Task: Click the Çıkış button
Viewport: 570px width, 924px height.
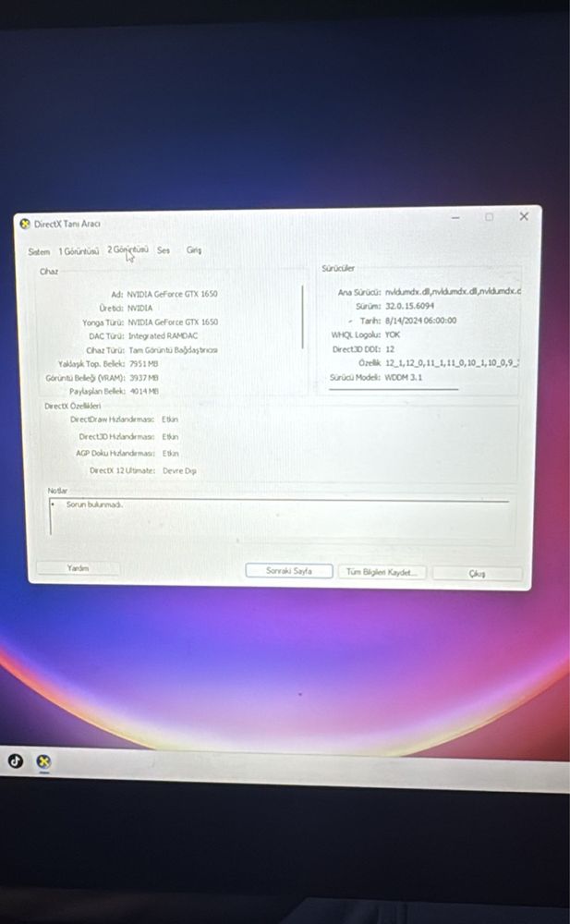Action: [477, 574]
